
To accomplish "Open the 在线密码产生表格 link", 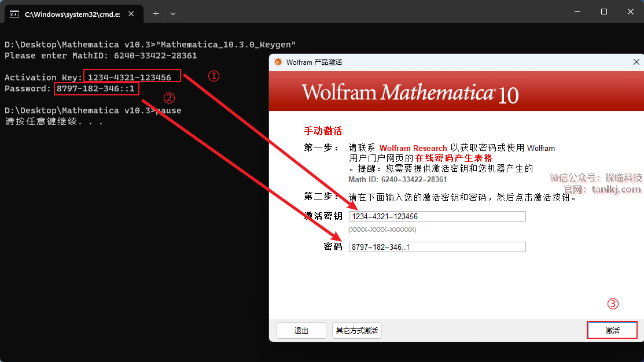I will click(454, 158).
